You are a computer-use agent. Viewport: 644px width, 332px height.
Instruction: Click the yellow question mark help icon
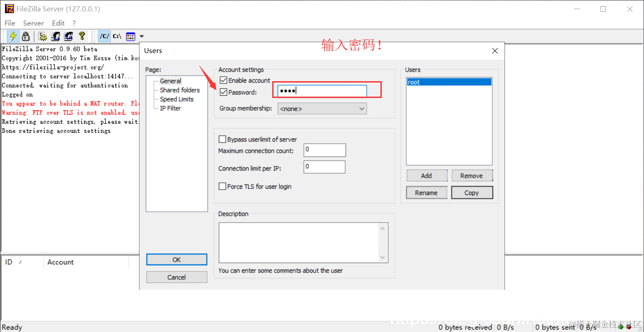click(x=82, y=36)
